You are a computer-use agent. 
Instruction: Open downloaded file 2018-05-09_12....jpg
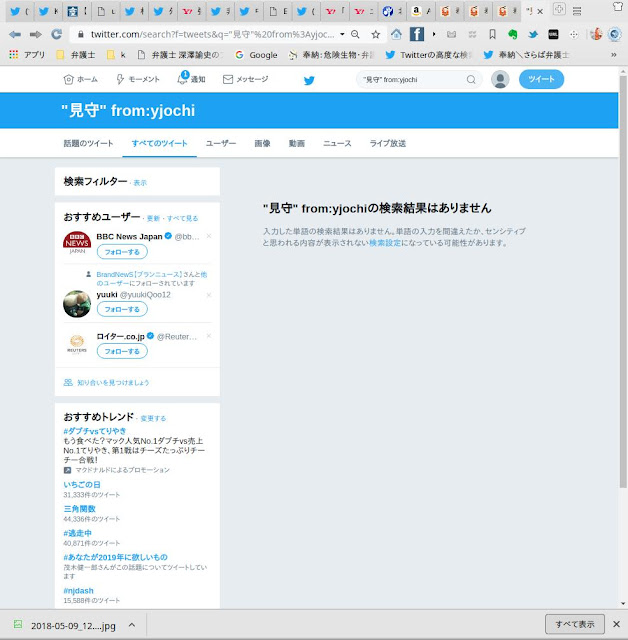point(64,625)
